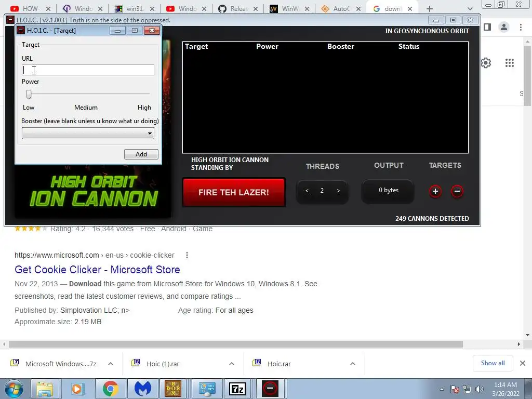Click the Status column header
The height and width of the screenshot is (399, 532).
click(409, 46)
